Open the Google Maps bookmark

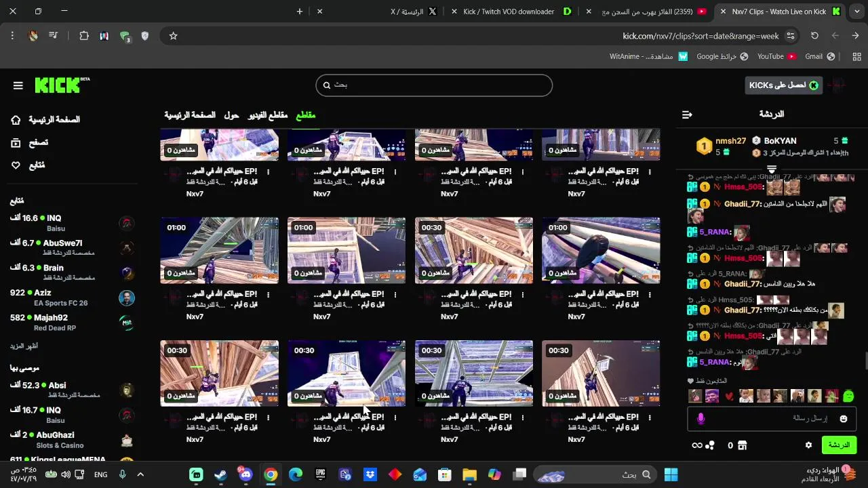click(722, 57)
